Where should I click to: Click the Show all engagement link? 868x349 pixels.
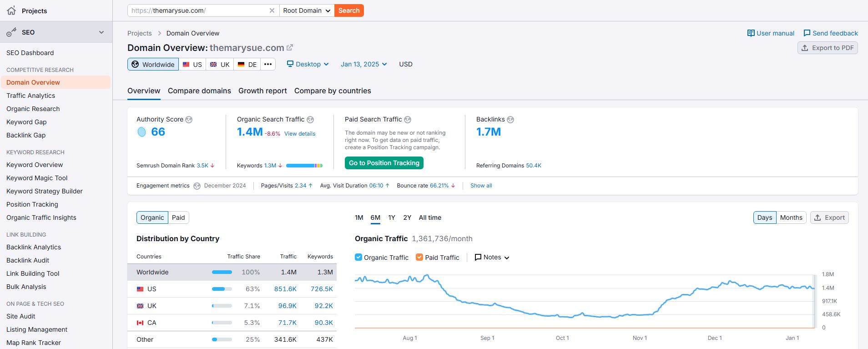pos(481,186)
